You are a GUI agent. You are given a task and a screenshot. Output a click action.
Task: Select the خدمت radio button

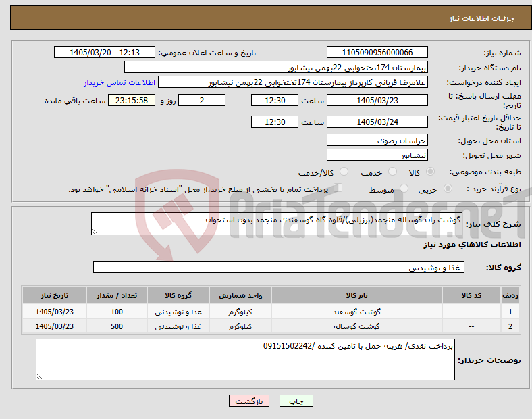pos(392,172)
